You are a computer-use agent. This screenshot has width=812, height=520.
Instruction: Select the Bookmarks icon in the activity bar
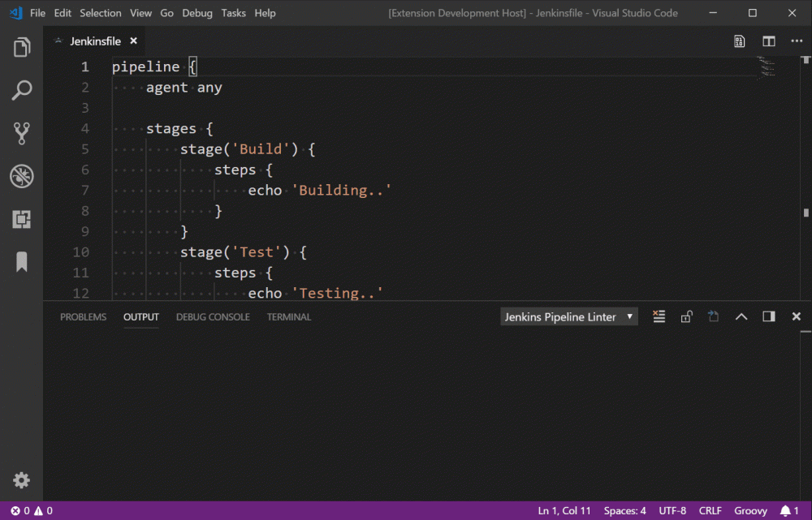(21, 261)
